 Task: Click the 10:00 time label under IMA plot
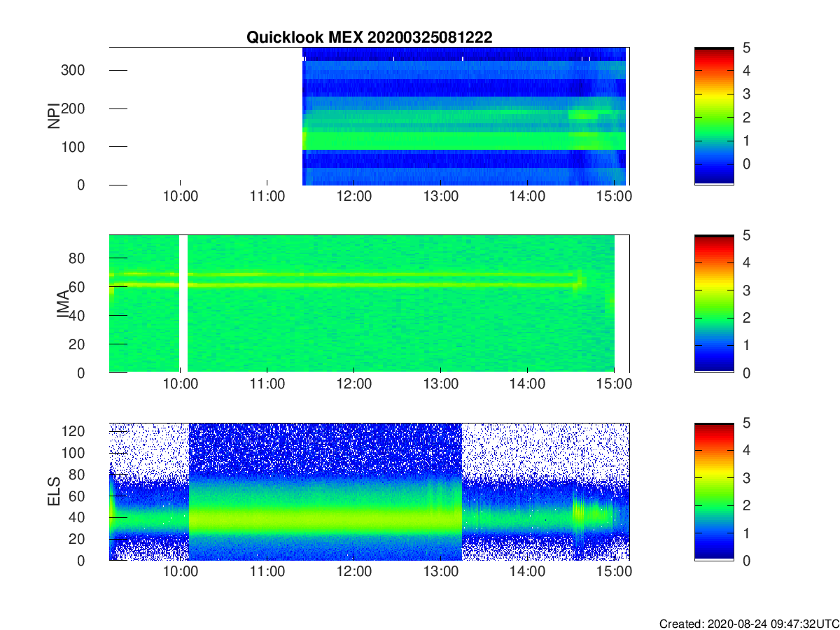pos(181,384)
